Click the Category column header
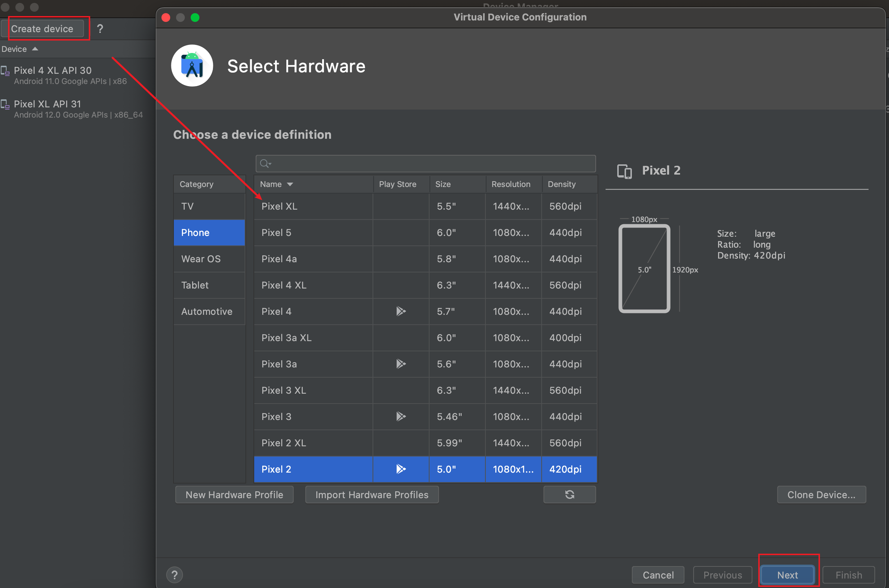 coord(209,184)
